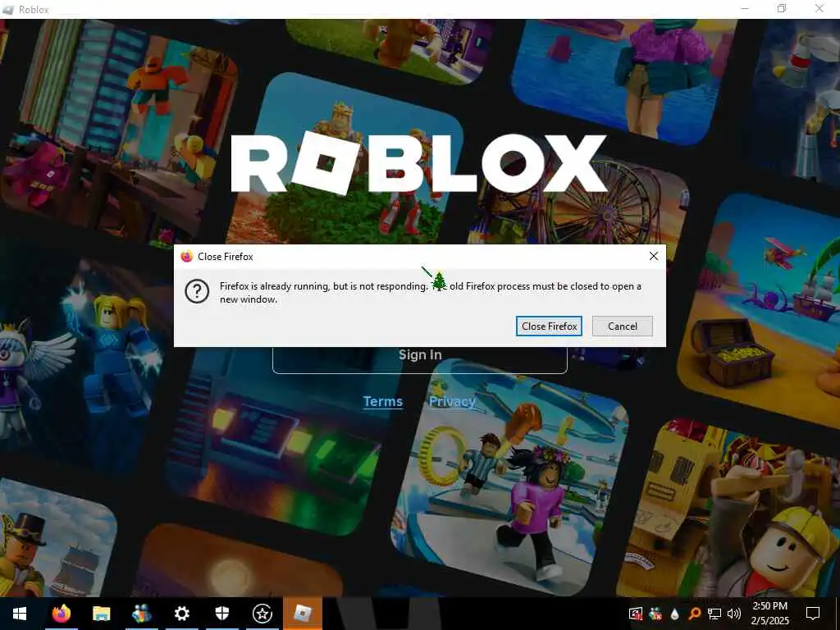Open the volume control in tray
Viewport: 840px width, 630px height.
point(734,614)
